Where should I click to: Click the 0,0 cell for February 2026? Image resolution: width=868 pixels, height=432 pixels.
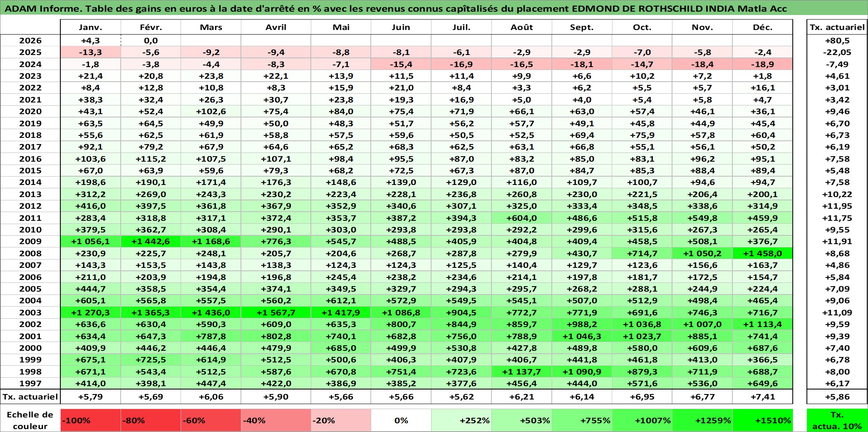click(151, 40)
